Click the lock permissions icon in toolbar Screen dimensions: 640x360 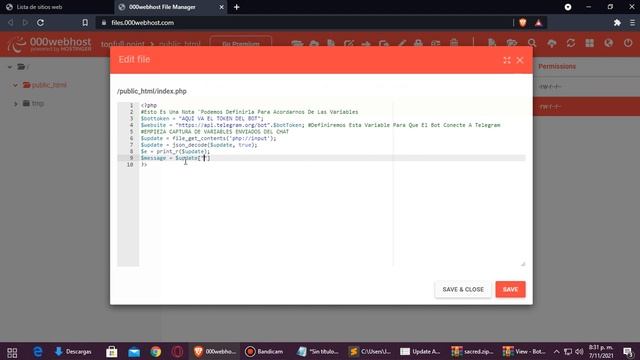pyautogui.click(x=418, y=43)
